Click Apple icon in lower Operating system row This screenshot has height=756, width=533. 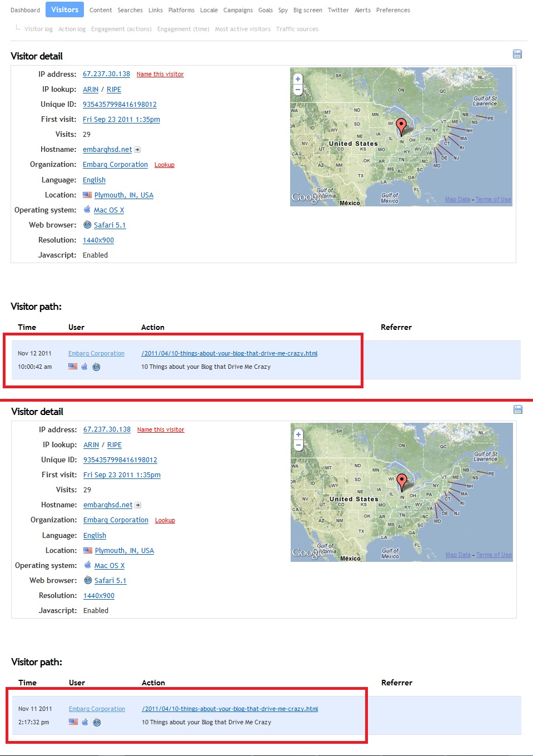[x=87, y=565]
